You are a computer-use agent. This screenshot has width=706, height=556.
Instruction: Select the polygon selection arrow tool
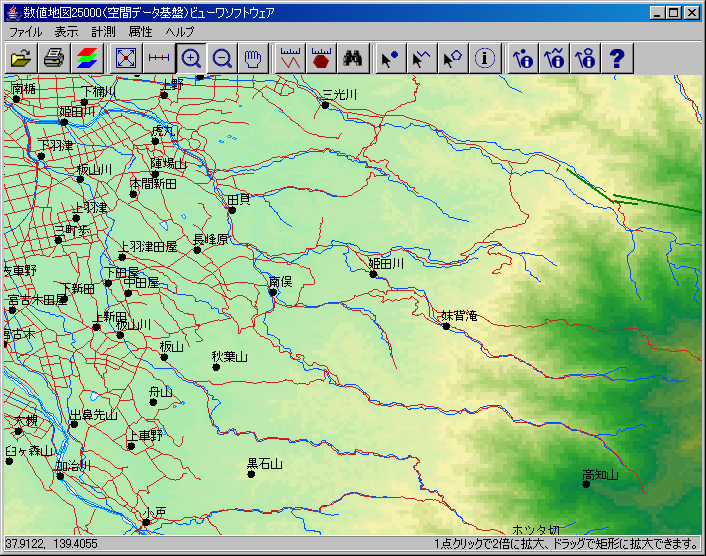453,59
